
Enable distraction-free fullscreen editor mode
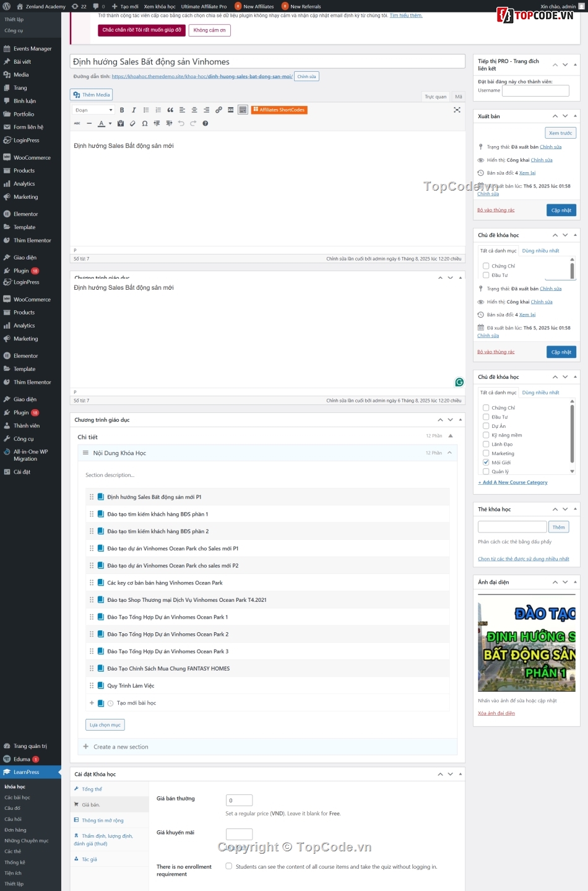point(457,110)
